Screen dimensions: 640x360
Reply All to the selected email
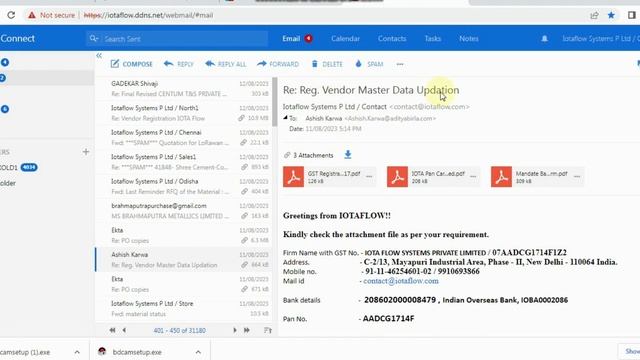[x=226, y=64]
